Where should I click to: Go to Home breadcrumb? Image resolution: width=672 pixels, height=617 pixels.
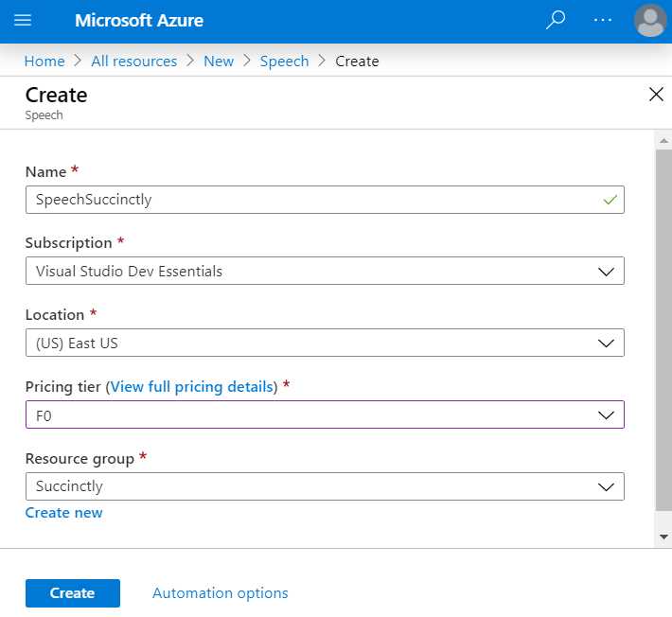(x=44, y=62)
